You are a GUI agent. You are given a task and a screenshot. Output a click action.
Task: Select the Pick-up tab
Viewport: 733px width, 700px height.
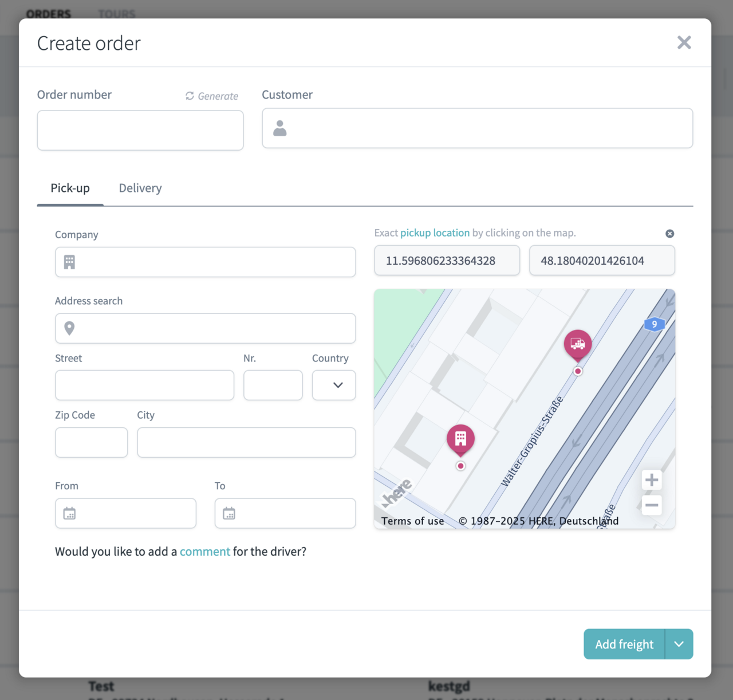pyautogui.click(x=70, y=188)
